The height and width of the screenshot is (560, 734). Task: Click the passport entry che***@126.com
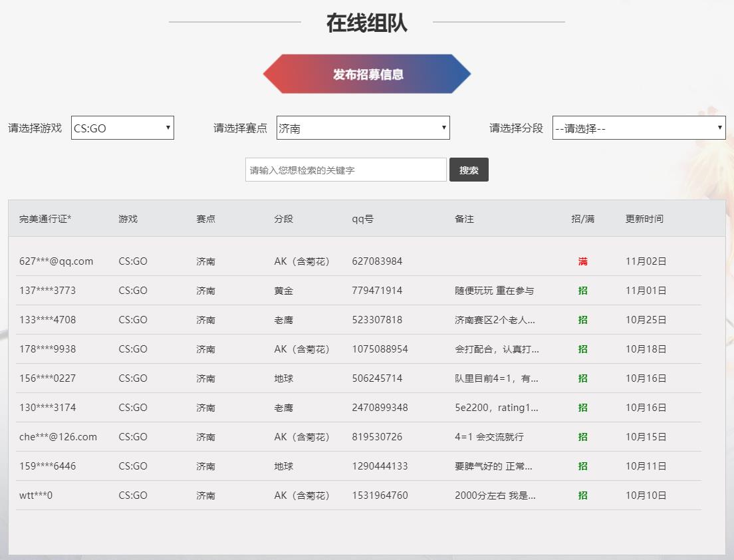57,437
